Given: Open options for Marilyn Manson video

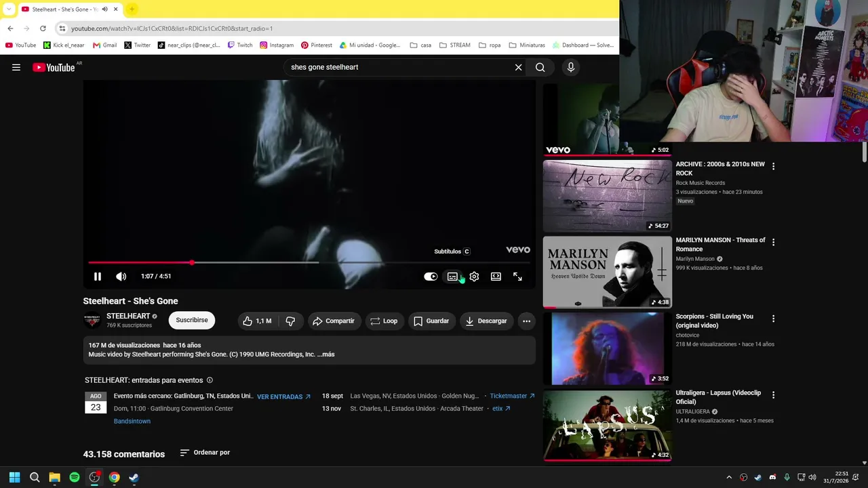Looking at the screenshot, I should tap(773, 242).
